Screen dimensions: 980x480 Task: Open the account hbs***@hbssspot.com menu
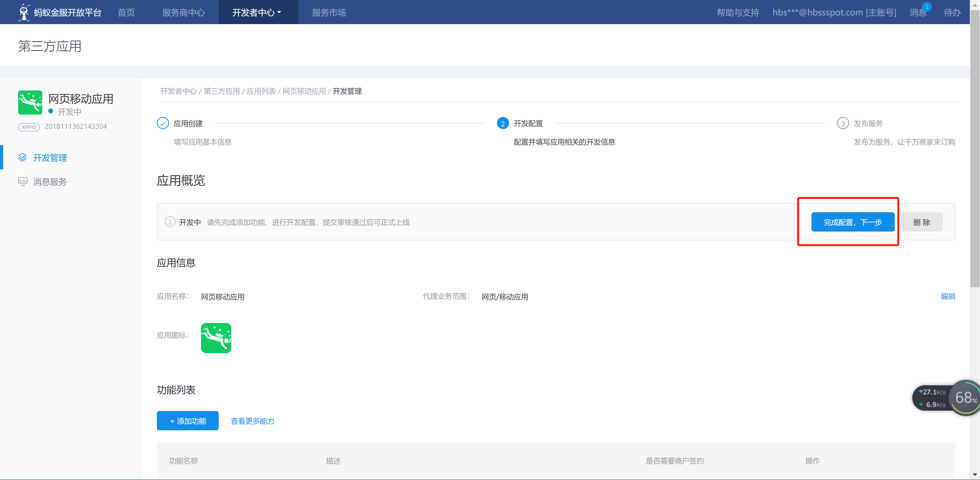click(834, 13)
